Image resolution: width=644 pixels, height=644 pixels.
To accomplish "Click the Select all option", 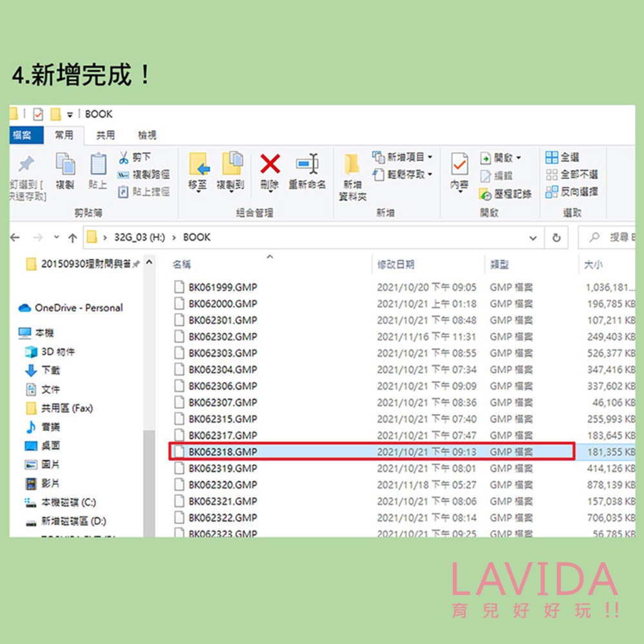I will point(562,157).
